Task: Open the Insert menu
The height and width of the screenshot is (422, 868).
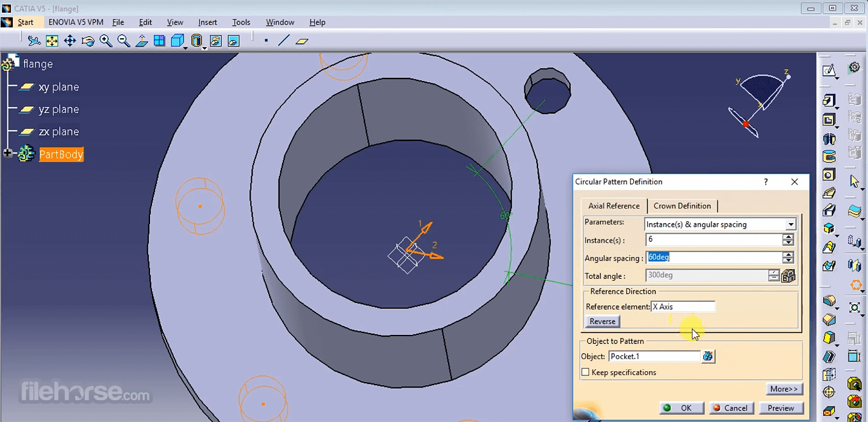Action: 208,22
